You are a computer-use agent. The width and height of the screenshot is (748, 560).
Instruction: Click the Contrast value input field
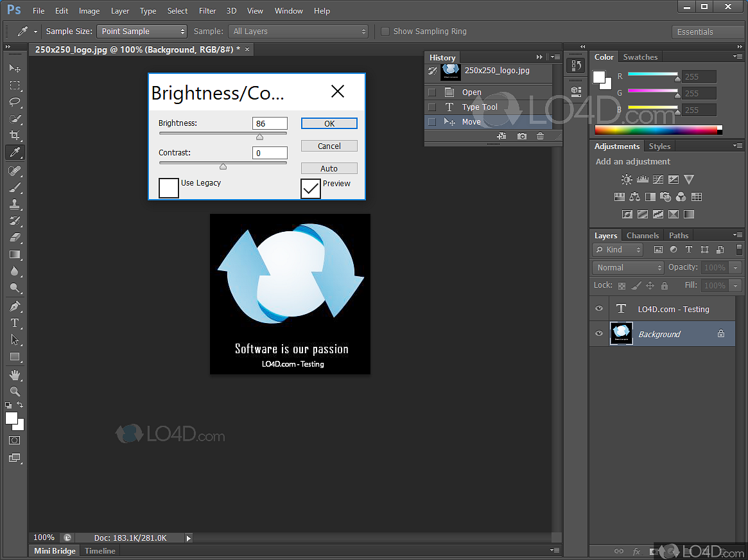point(270,153)
